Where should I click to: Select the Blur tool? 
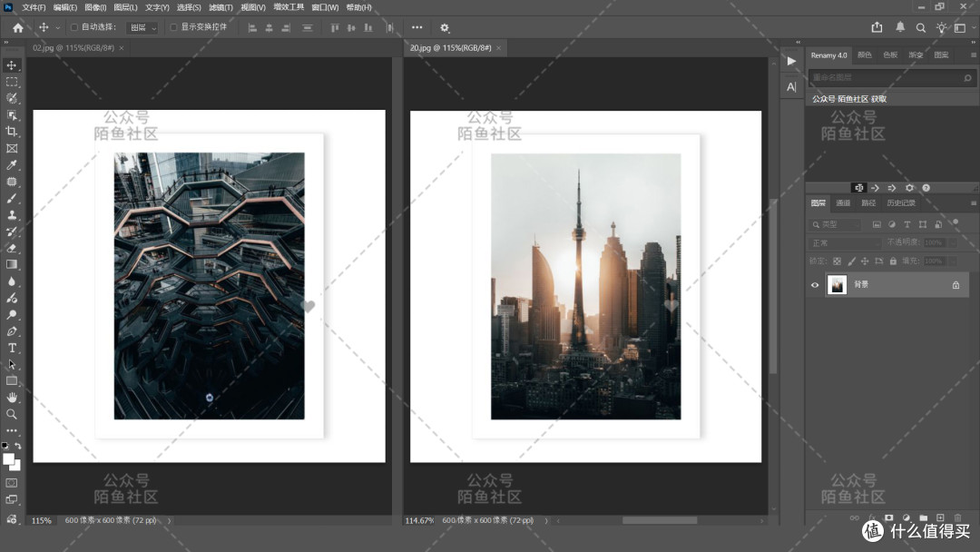tap(12, 281)
